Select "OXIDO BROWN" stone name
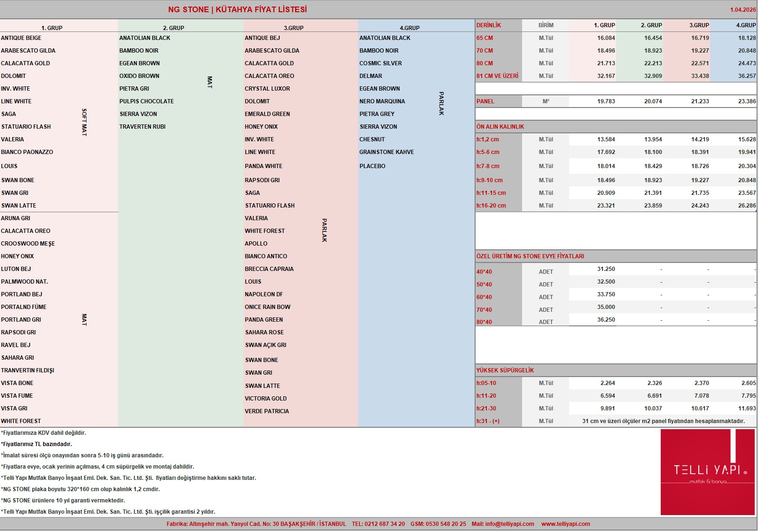Image resolution: width=758 pixels, height=532 pixels. 139,76
